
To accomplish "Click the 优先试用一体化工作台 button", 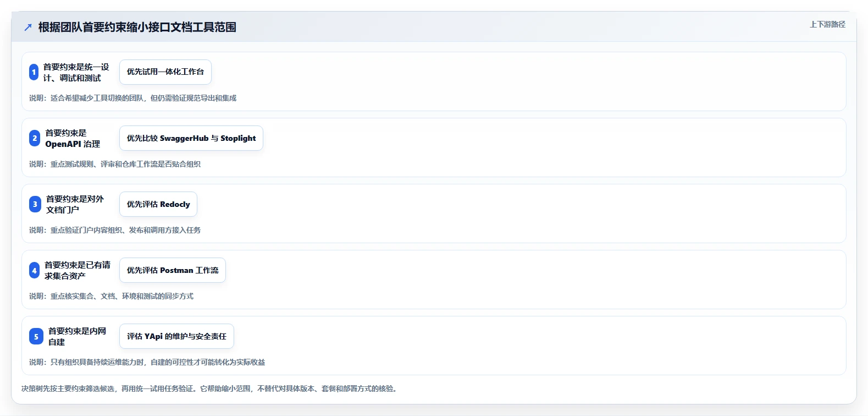I will 165,72.
